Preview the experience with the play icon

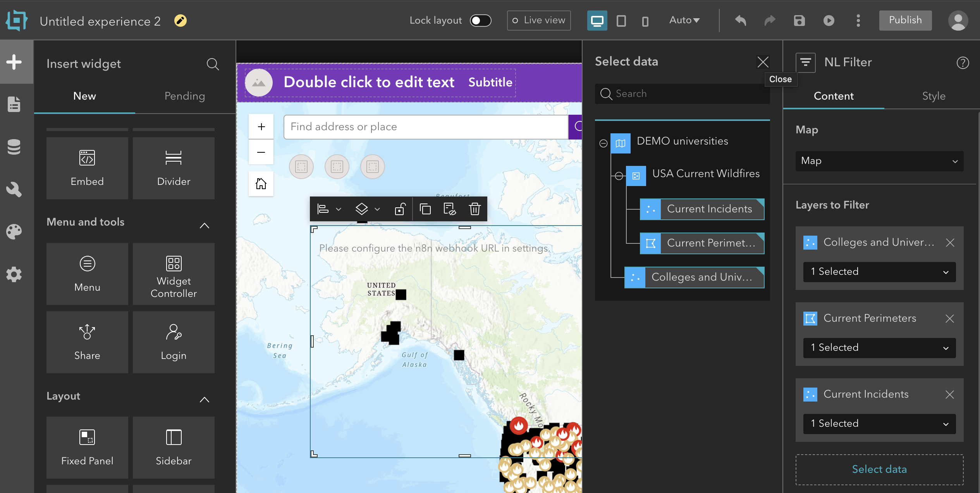pos(829,21)
